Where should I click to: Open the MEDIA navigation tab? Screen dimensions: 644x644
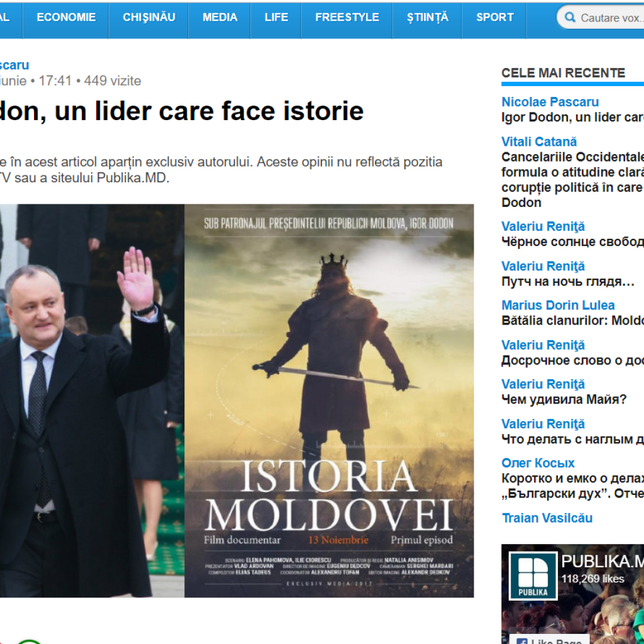[219, 17]
